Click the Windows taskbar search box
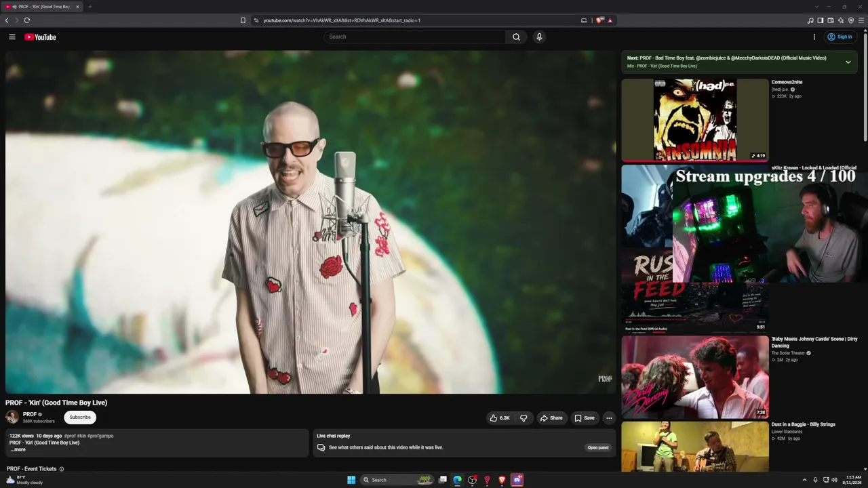The image size is (868, 488). tap(397, 480)
